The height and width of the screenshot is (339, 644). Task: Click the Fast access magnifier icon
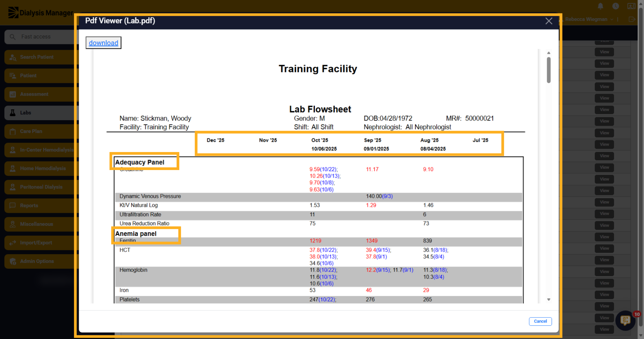(x=12, y=37)
